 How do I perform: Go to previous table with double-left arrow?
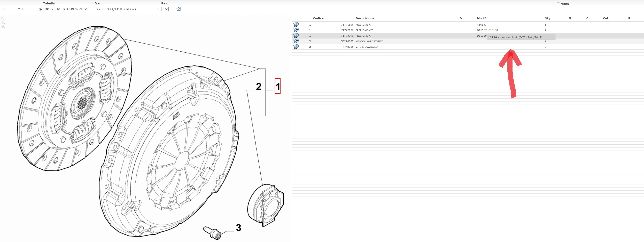[x=4, y=10]
